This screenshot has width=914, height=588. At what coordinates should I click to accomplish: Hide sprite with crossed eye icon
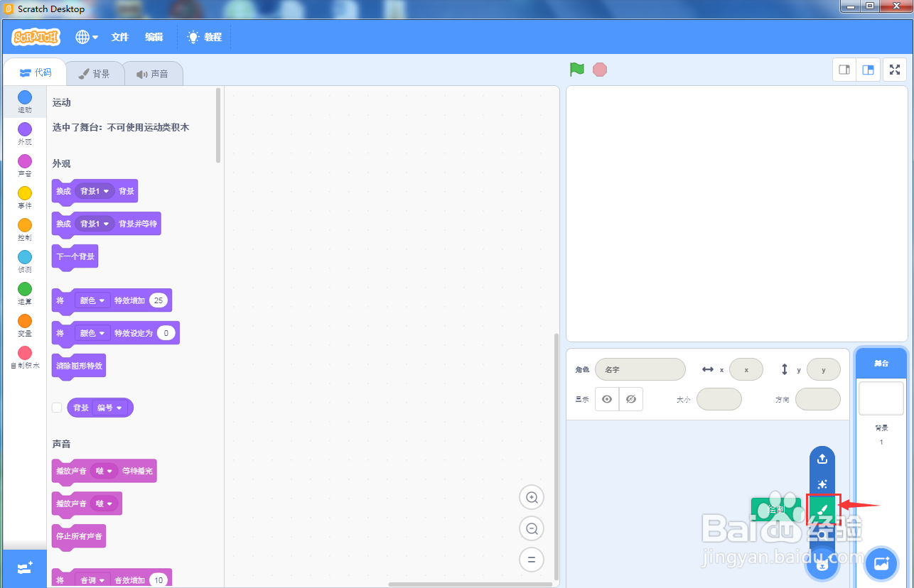tap(631, 399)
